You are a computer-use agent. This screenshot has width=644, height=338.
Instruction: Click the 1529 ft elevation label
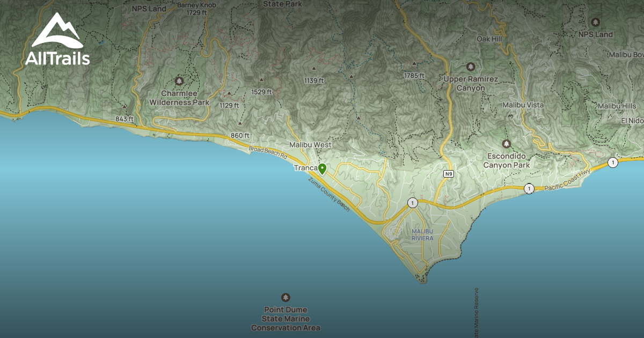(x=262, y=92)
